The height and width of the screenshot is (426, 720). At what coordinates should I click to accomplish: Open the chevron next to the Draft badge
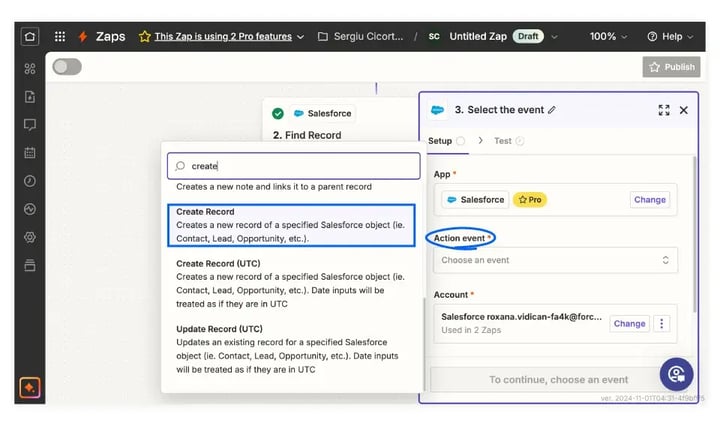554,37
